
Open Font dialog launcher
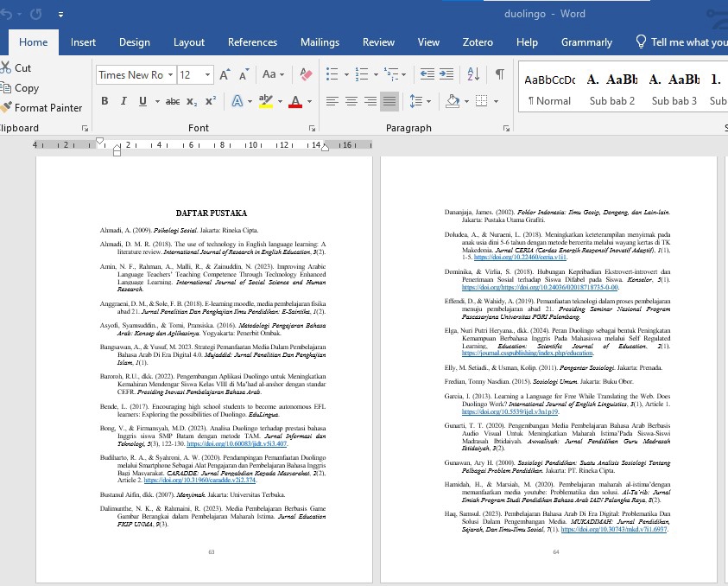312,128
